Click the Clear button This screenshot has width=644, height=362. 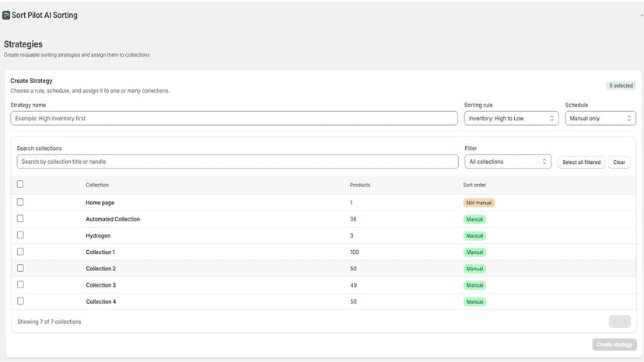619,162
